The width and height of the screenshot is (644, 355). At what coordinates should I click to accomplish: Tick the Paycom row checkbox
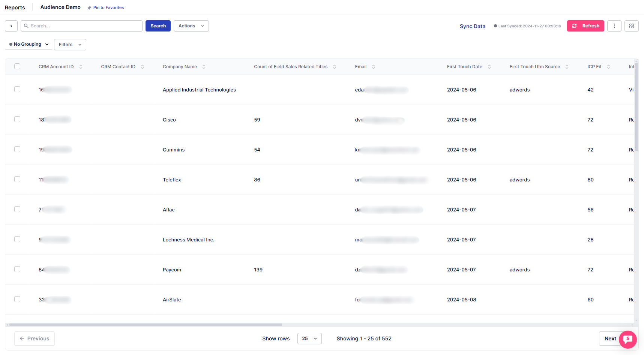pyautogui.click(x=17, y=269)
